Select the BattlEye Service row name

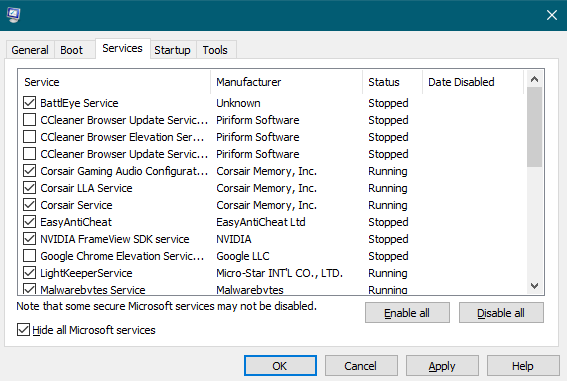click(79, 103)
